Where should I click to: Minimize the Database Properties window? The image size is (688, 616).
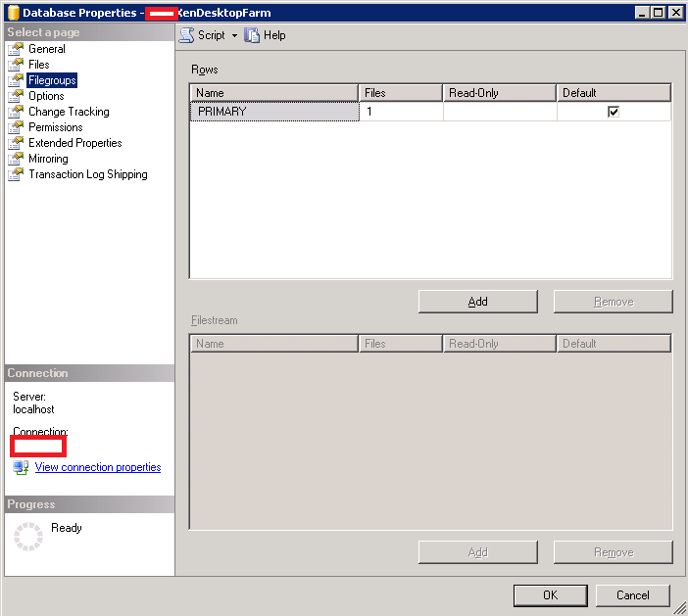pyautogui.click(x=642, y=13)
